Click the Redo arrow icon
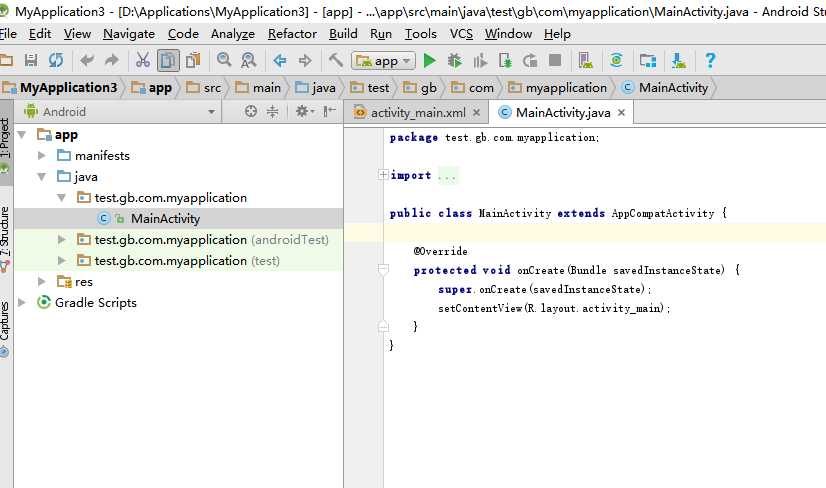This screenshot has width=826, height=488. tap(112, 61)
